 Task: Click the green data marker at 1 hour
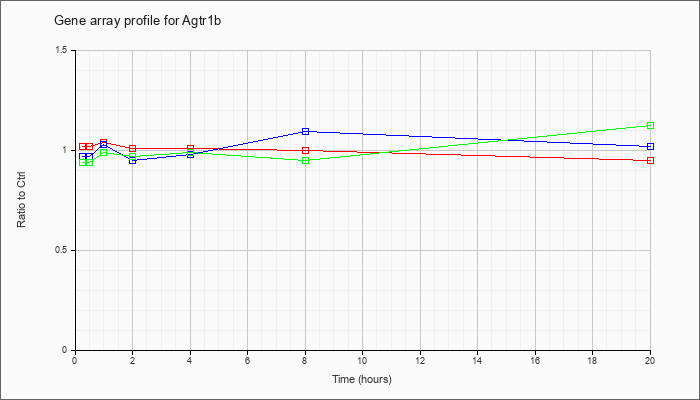click(104, 152)
